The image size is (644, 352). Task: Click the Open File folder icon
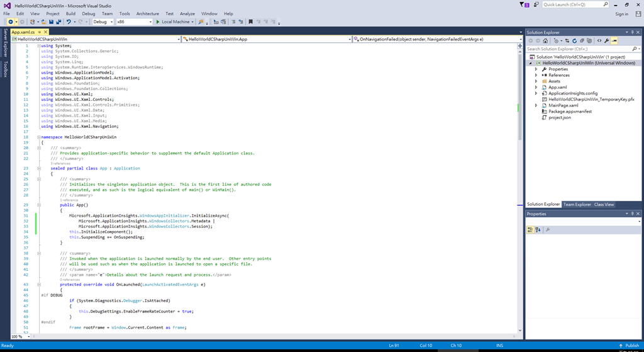pos(43,22)
